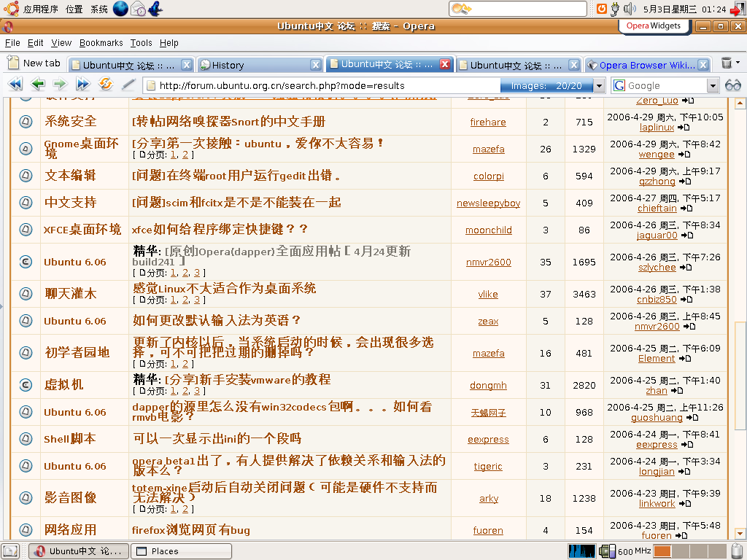This screenshot has width=747, height=560.
Task: Open the mail envelope icon in top panel
Action: coord(138,9)
